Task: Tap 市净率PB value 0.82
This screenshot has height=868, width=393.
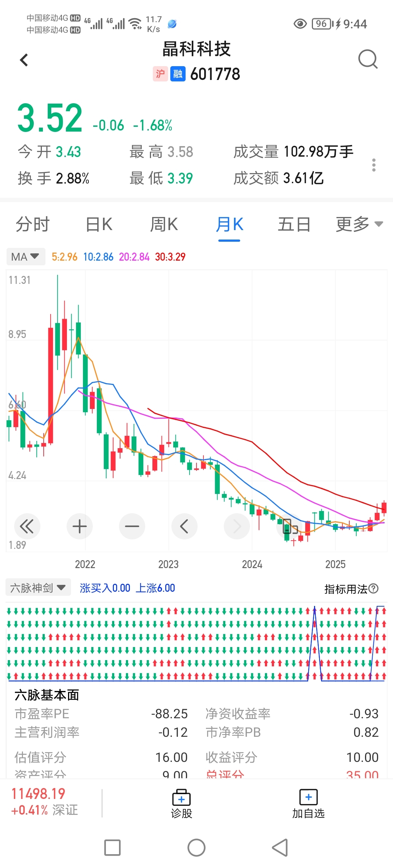Action: 366,732
